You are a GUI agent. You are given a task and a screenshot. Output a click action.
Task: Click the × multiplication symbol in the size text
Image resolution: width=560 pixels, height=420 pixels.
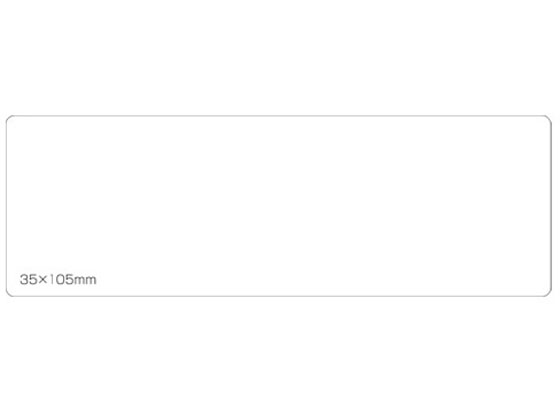pos(43,280)
